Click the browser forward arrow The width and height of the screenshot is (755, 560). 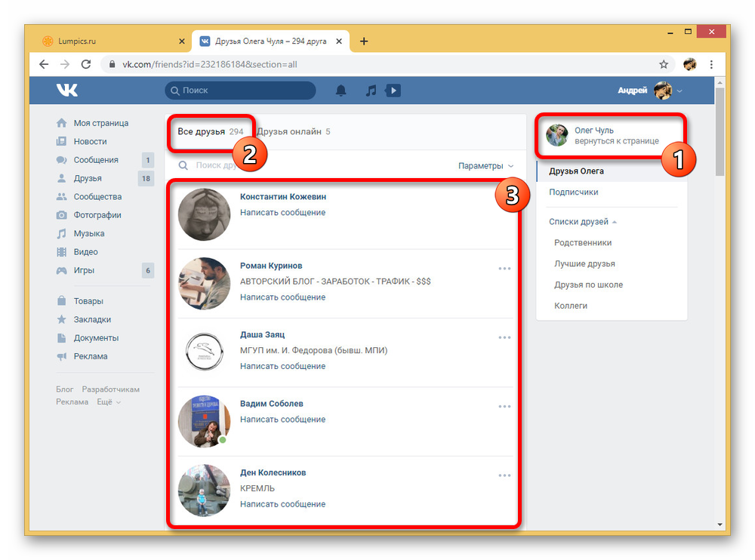pyautogui.click(x=65, y=64)
